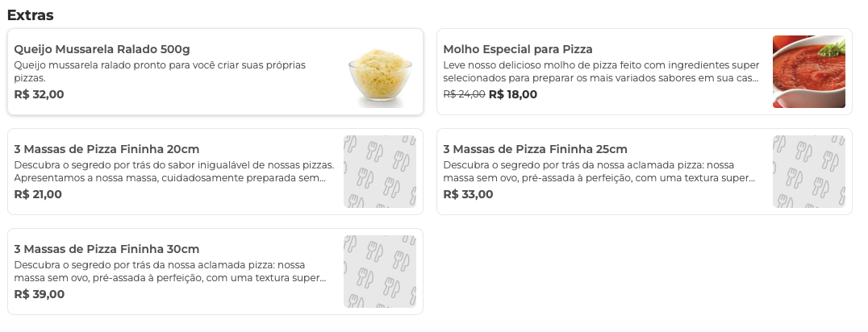Click the R$ 33,00 price label
This screenshot has width=868, height=332.
(468, 194)
